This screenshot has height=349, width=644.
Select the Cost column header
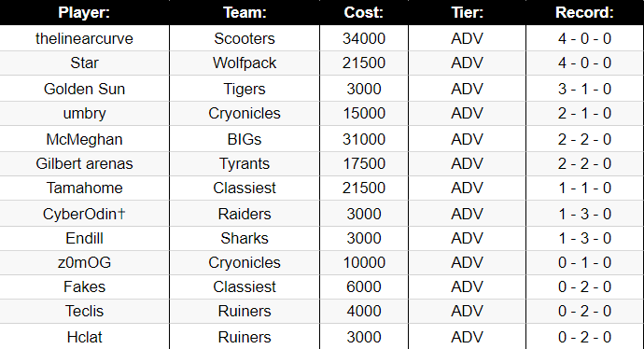tap(364, 12)
